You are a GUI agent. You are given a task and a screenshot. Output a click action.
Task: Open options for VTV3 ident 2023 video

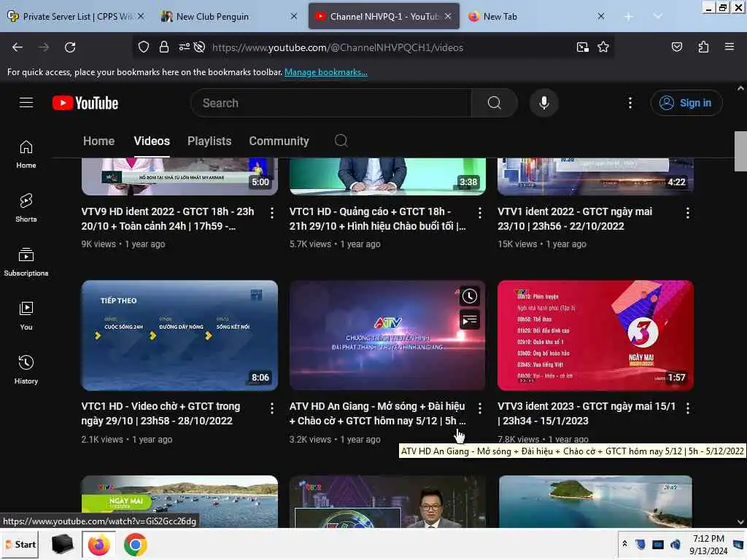tap(687, 408)
